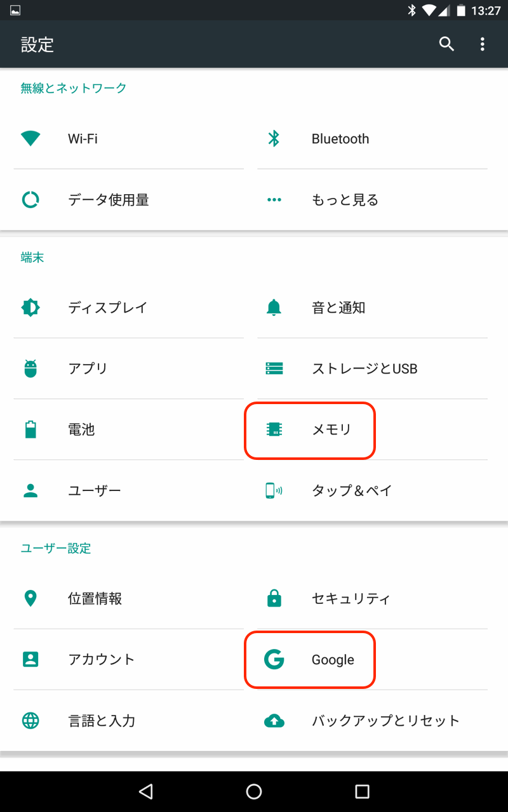Tap the bell icon for 音と通知
This screenshot has width=508, height=812.
(x=274, y=308)
